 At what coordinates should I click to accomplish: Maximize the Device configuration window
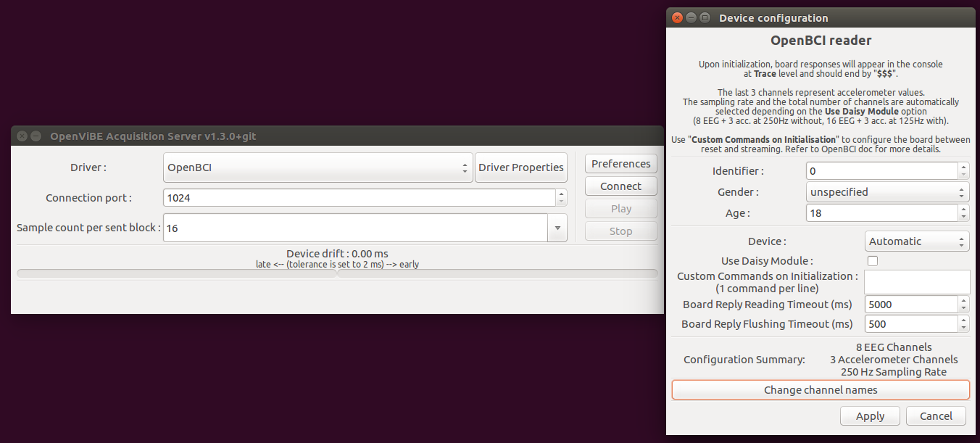[705, 18]
